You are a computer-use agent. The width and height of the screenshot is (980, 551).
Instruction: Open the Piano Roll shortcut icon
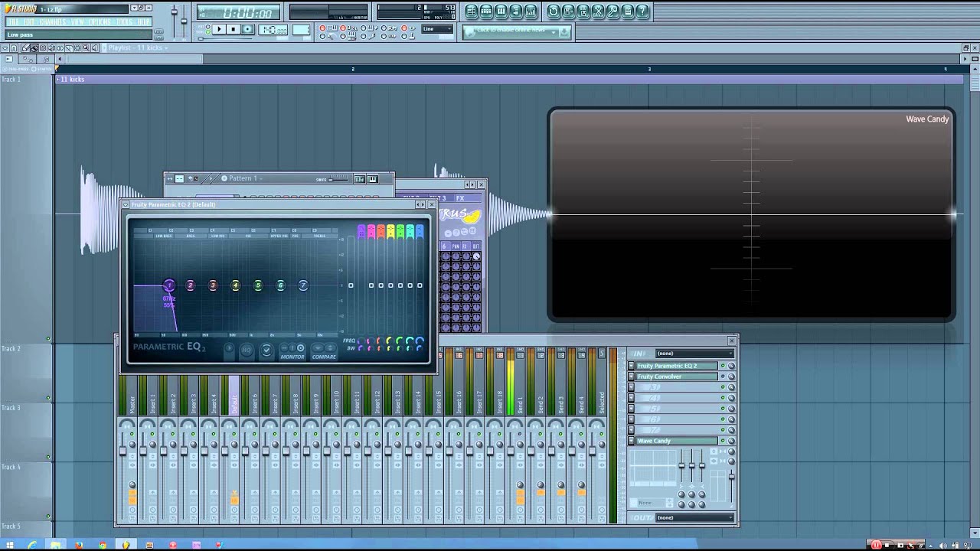click(501, 11)
